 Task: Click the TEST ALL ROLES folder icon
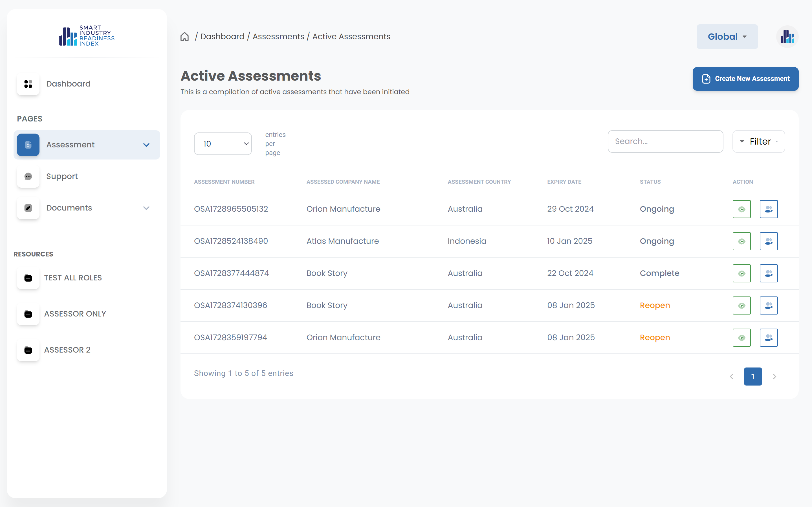coord(28,278)
